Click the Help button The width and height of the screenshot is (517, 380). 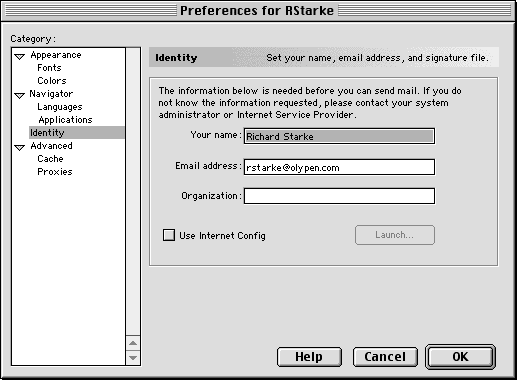click(x=309, y=357)
